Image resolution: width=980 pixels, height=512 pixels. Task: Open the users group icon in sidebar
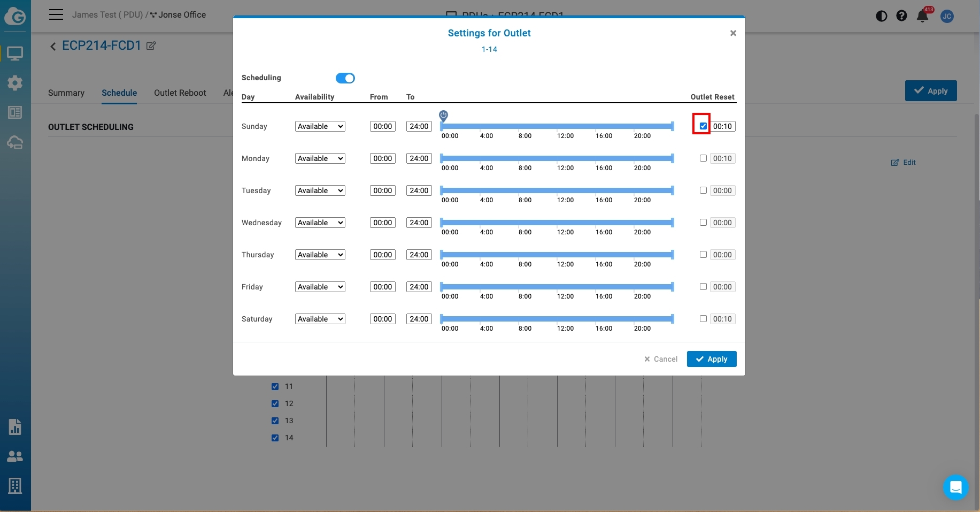point(15,456)
